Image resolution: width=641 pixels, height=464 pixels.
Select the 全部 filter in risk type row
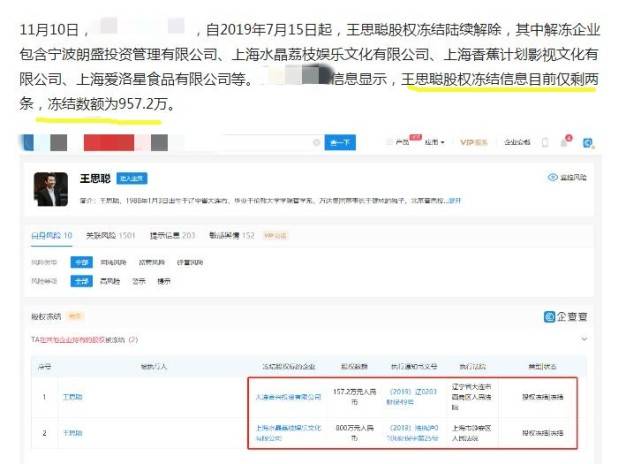pyautogui.click(x=82, y=262)
